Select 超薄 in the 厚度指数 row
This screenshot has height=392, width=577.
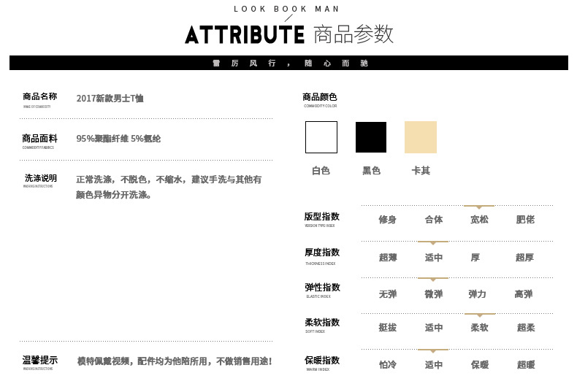click(x=388, y=257)
